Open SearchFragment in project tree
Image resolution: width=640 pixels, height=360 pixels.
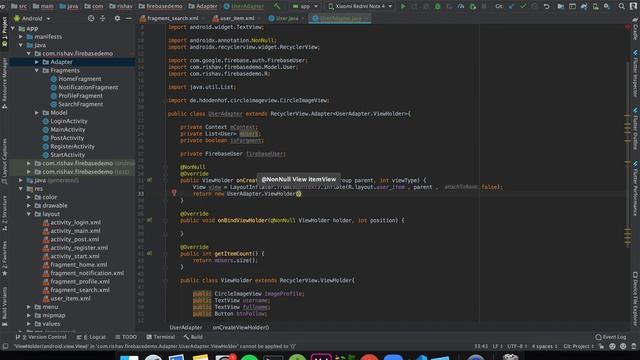click(x=77, y=104)
